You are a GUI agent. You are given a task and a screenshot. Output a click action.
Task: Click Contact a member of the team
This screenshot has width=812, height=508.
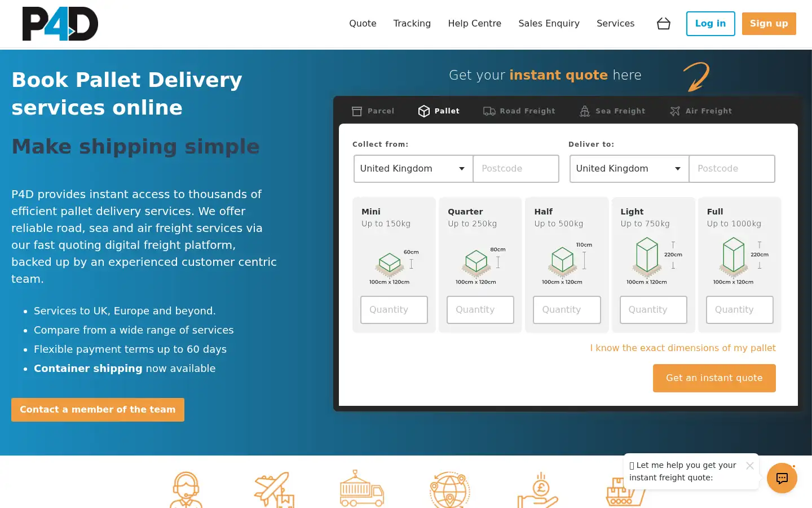98,410
